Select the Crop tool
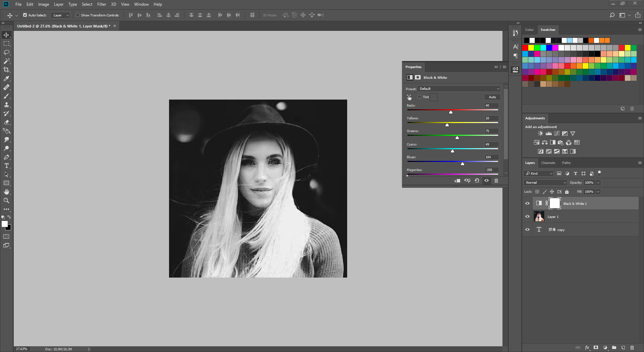Viewport: 644px width, 352px height. click(6, 70)
